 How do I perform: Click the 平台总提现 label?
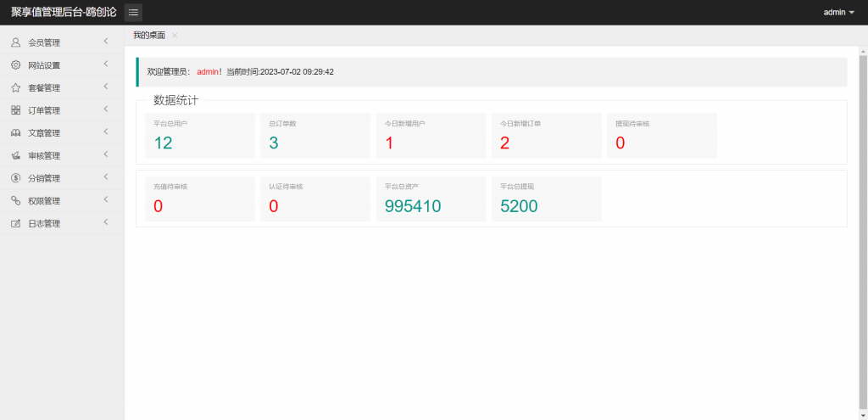pyautogui.click(x=517, y=187)
